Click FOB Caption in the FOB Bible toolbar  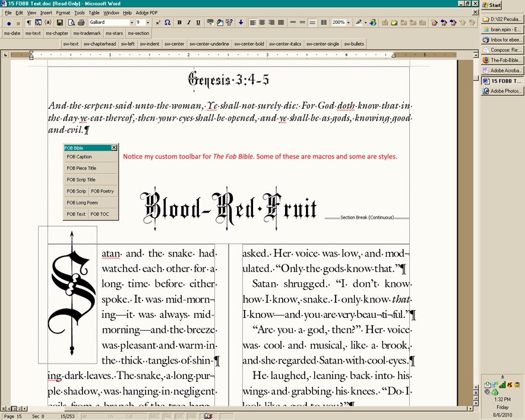(79, 157)
